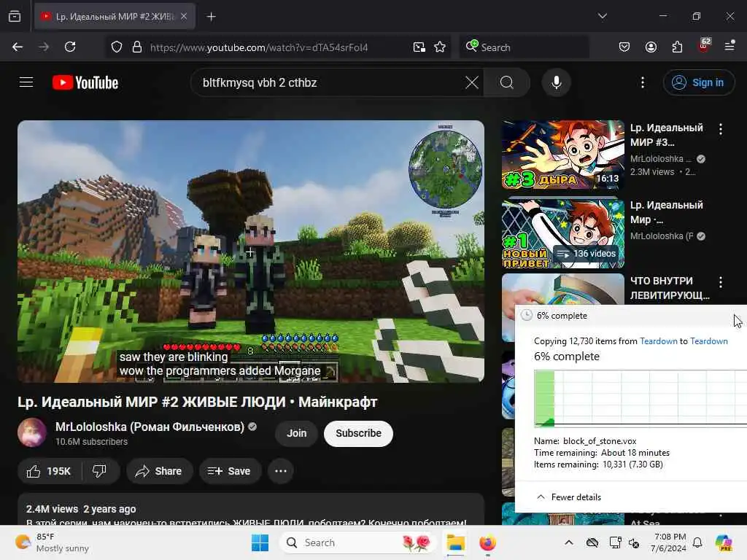Clear the YouTube search query
This screenshot has height=560, width=747.
472,83
